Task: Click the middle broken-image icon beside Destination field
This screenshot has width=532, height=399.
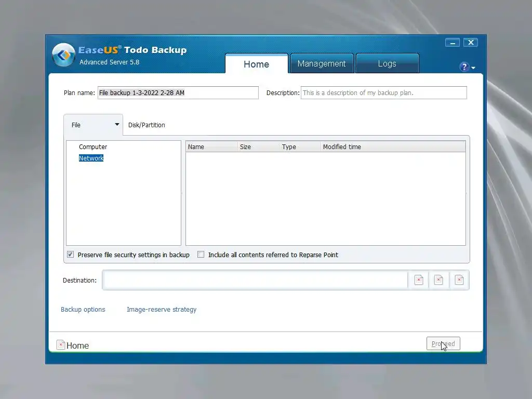Action: 438,280
